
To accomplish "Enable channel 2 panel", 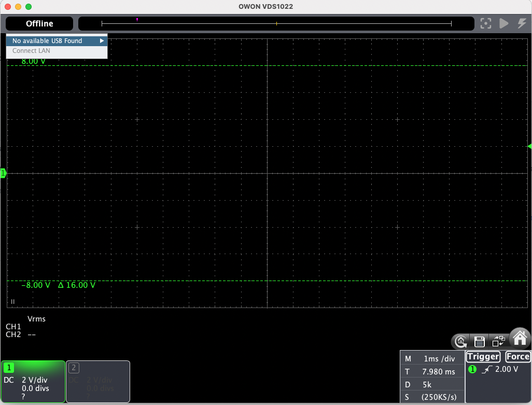I will [x=98, y=382].
